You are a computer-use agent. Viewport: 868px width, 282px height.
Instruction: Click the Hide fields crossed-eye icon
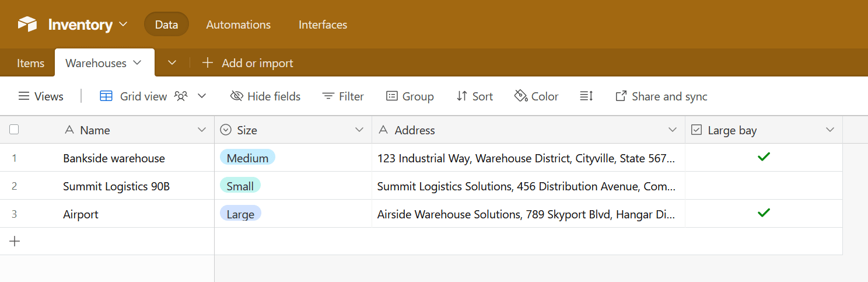[236, 96]
